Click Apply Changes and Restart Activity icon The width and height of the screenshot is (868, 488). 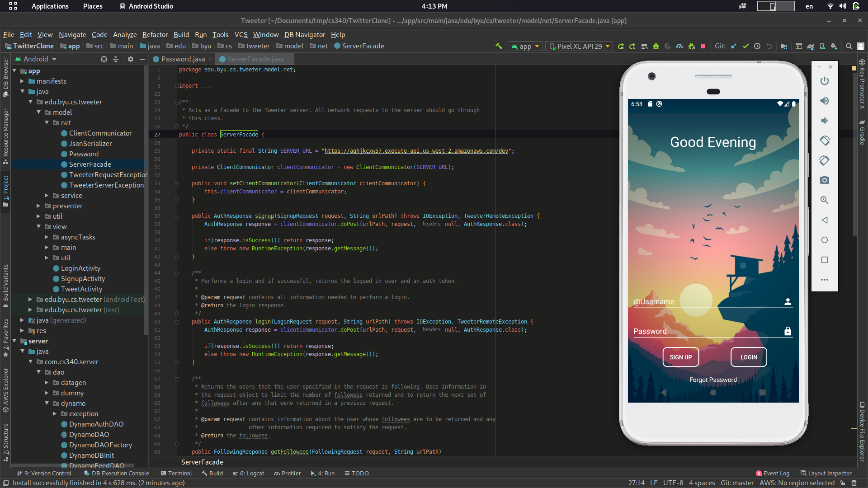[632, 46]
